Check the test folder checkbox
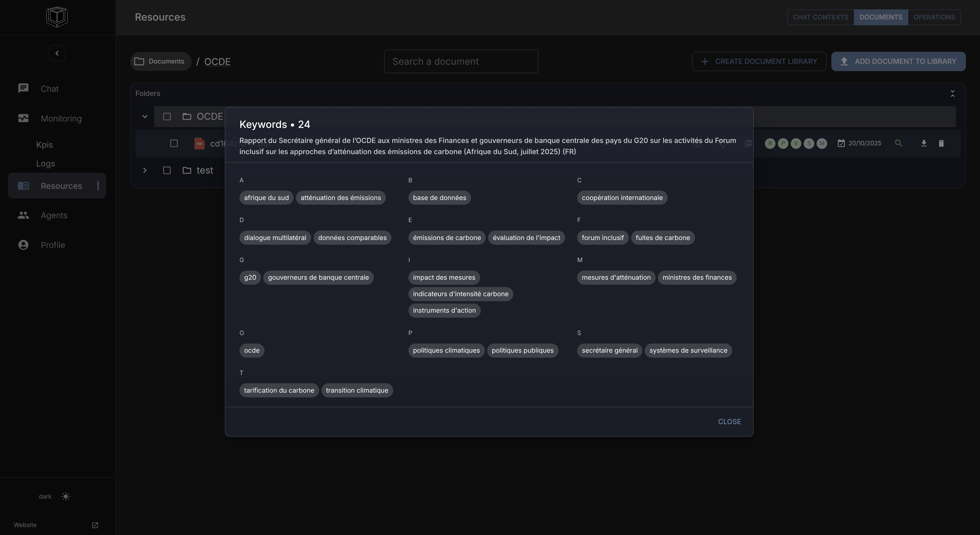The image size is (980, 535). click(x=167, y=170)
